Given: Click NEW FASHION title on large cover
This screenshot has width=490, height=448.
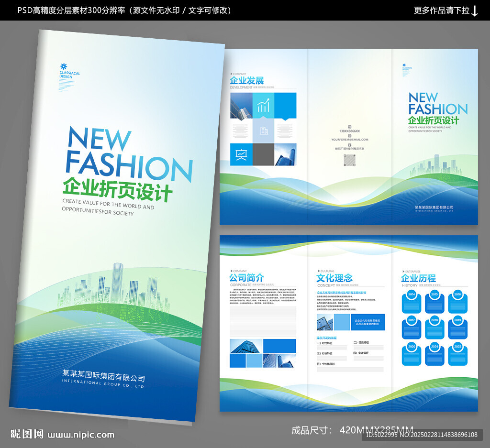Looking at the screenshot, I should pyautogui.click(x=129, y=153).
